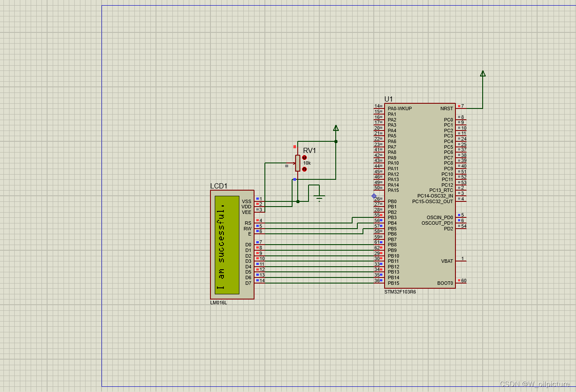The image size is (576, 392).
Task: Click the PC12 pin label
Action: click(447, 185)
